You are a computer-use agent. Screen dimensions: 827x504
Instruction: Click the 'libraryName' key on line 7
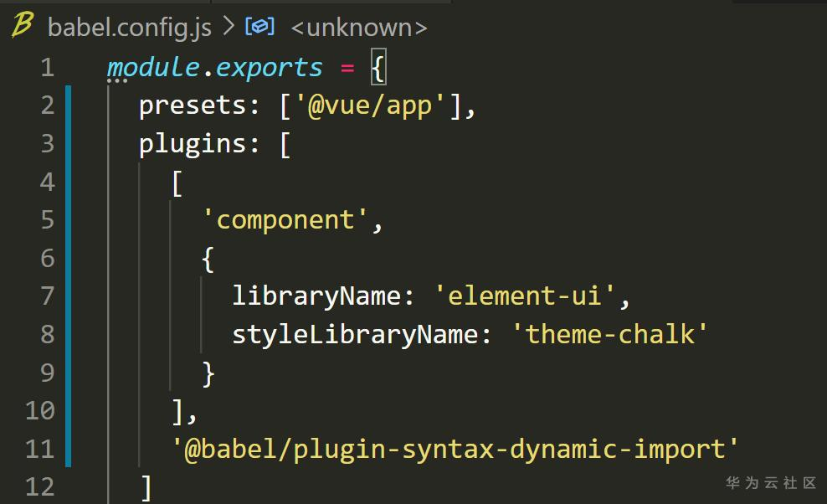317,296
